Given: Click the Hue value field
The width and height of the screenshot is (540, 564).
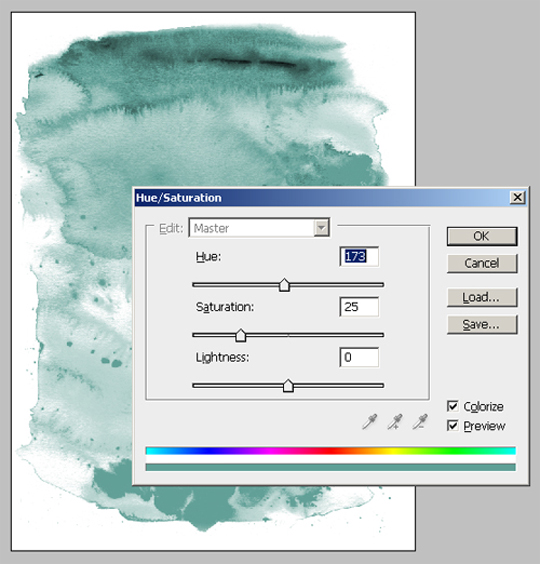Looking at the screenshot, I should click(359, 256).
